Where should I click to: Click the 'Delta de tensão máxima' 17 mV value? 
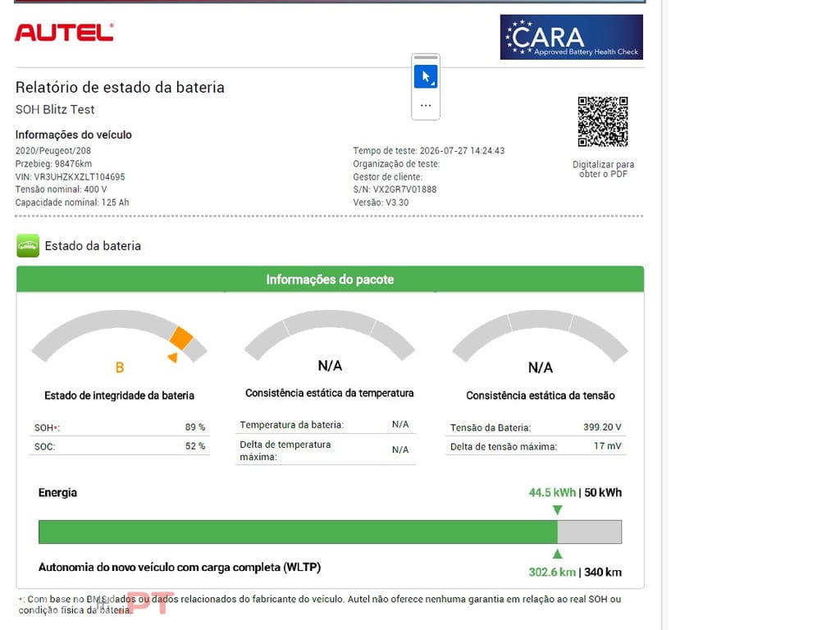(x=608, y=445)
